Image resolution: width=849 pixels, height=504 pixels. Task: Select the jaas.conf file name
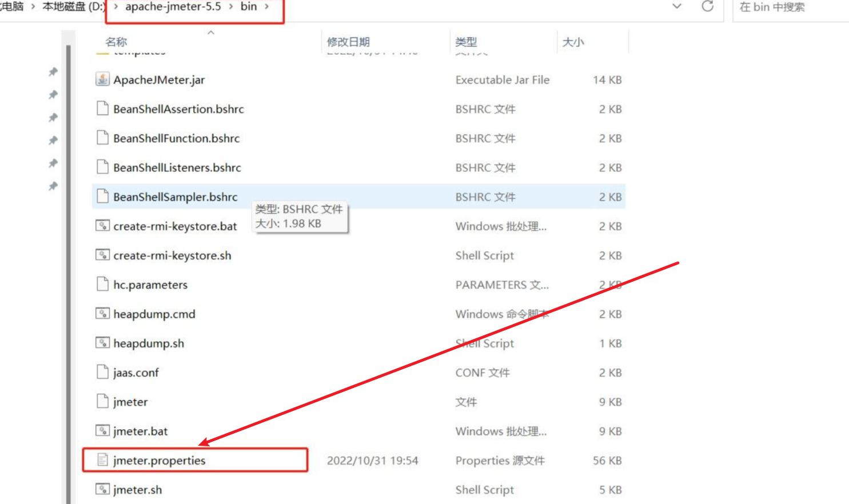136,373
